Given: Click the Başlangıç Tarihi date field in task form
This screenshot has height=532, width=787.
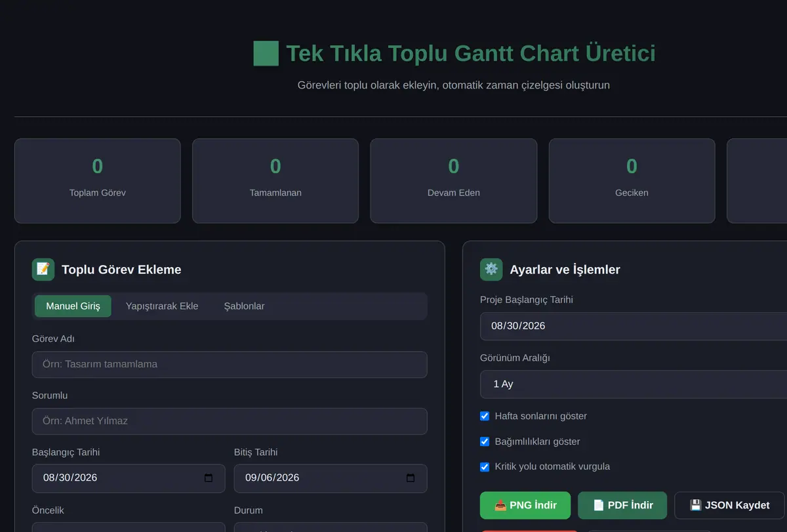Looking at the screenshot, I should coord(129,478).
